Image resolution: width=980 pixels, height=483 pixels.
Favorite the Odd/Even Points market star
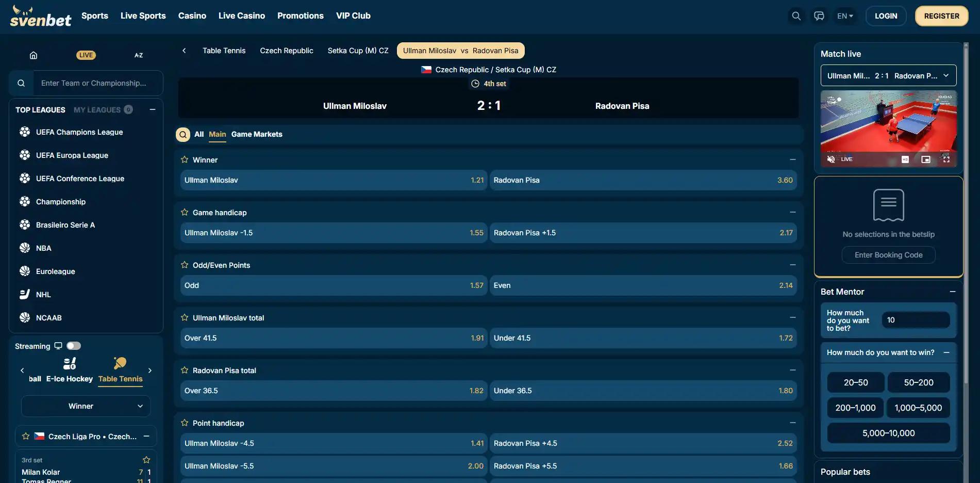click(x=185, y=265)
